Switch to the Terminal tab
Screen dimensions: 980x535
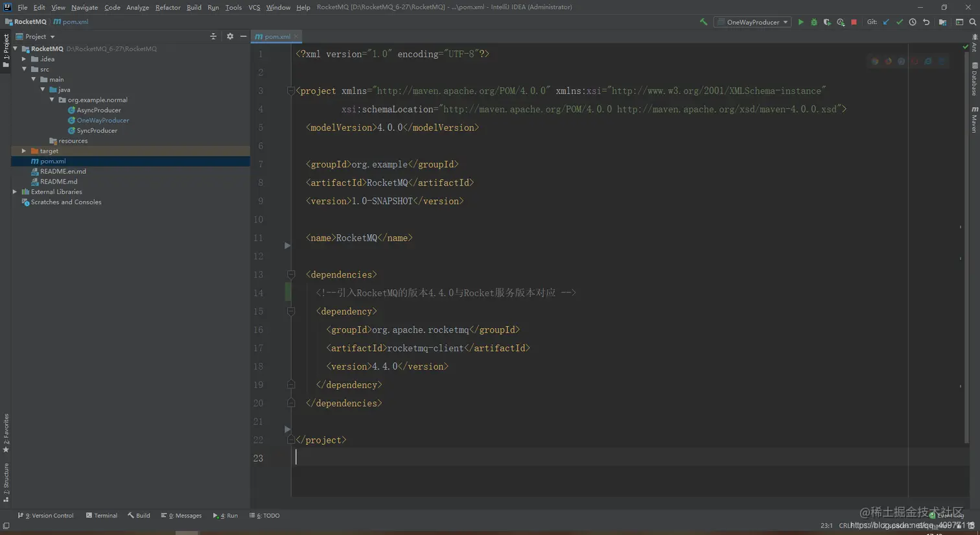[101, 516]
